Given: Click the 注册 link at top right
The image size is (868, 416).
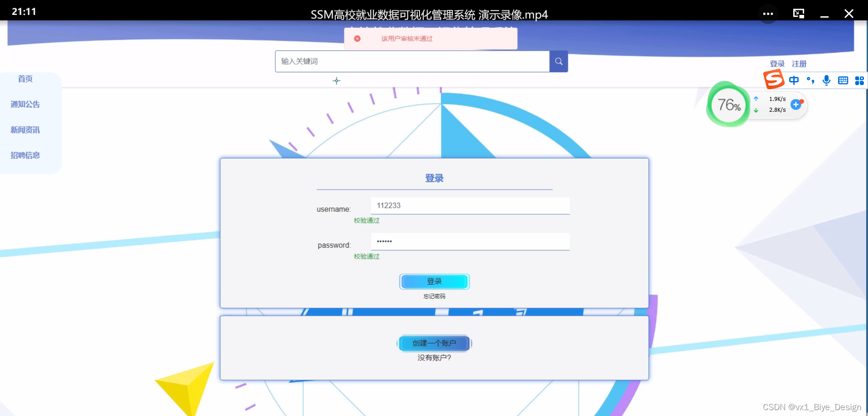Looking at the screenshot, I should tap(799, 64).
